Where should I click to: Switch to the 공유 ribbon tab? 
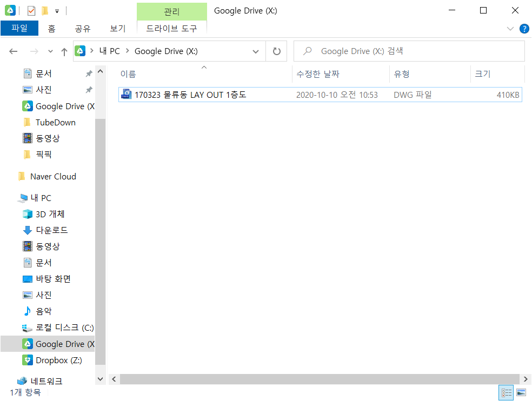[83, 29]
